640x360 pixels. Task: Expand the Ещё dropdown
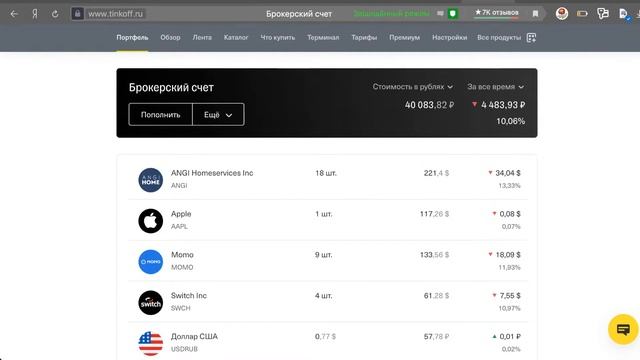point(218,115)
